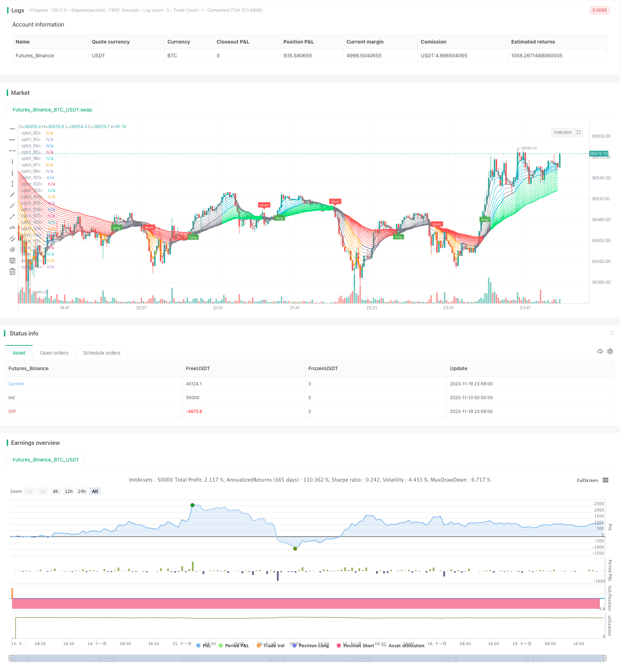Screen dimensions: 620x672
Task: Set zoom range to 12h
Action: tap(69, 491)
